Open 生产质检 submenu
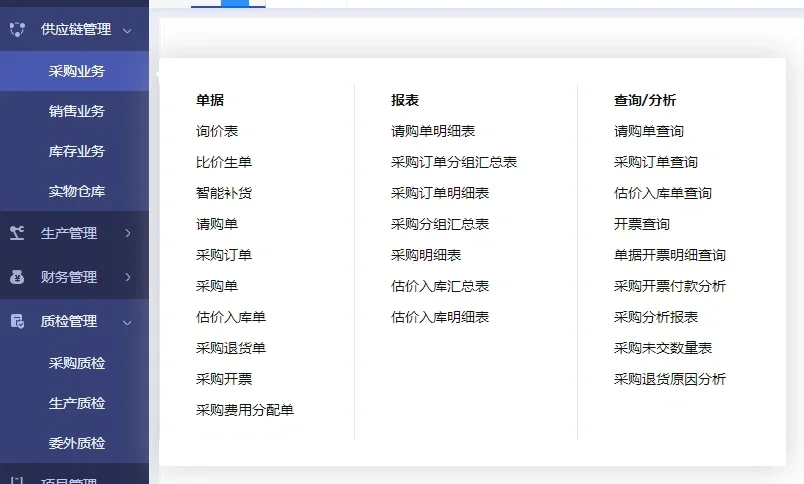804x484 pixels. click(x=76, y=403)
